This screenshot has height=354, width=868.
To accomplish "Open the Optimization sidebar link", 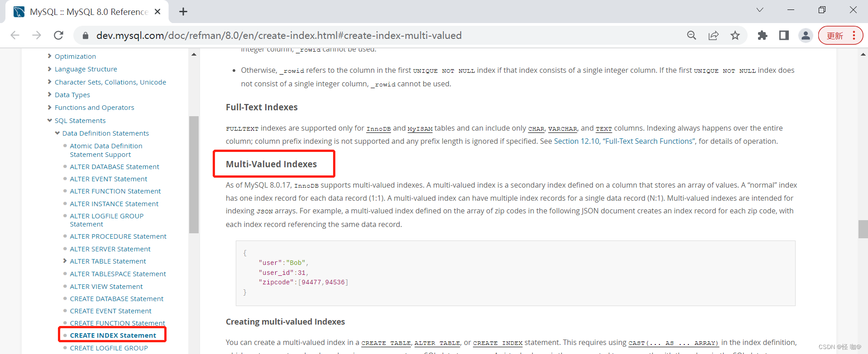I will [75, 57].
